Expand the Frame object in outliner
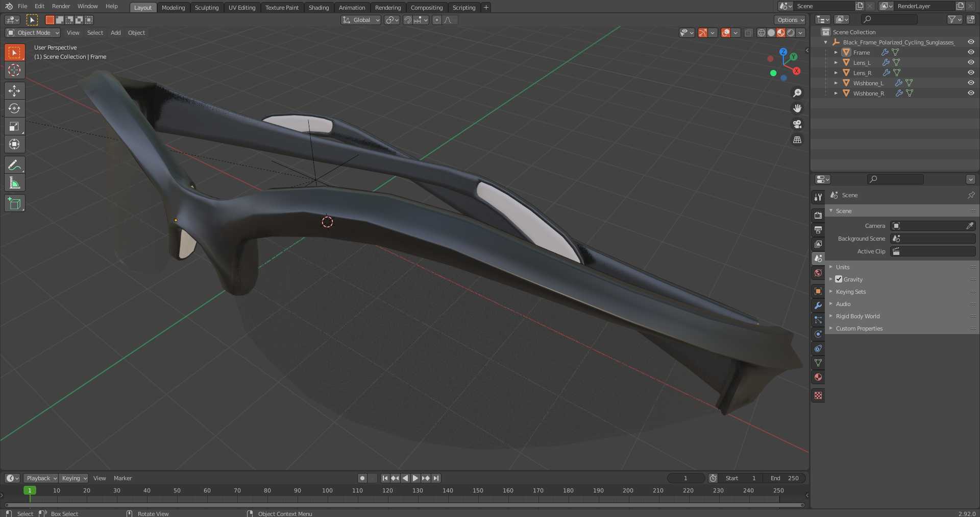 click(x=836, y=52)
